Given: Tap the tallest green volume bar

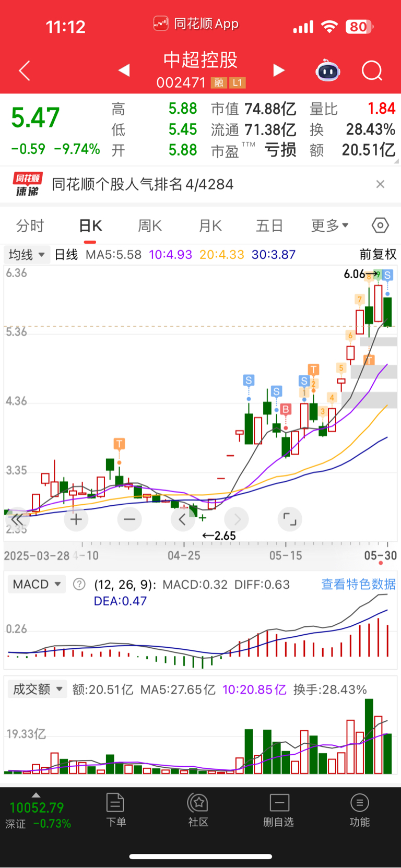Looking at the screenshot, I should (369, 736).
